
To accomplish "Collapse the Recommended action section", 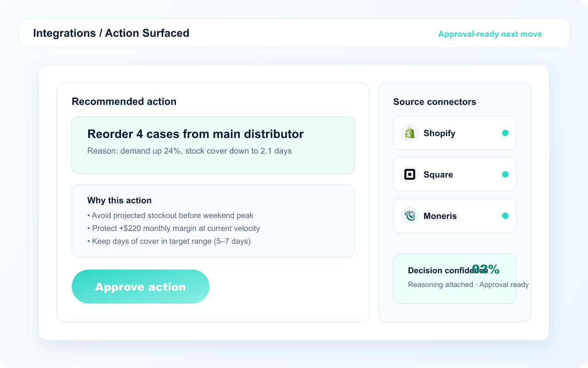I will pyautogui.click(x=124, y=101).
